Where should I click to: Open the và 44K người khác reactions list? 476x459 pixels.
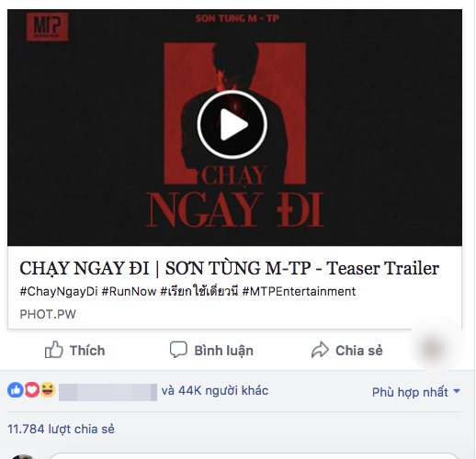(215, 390)
